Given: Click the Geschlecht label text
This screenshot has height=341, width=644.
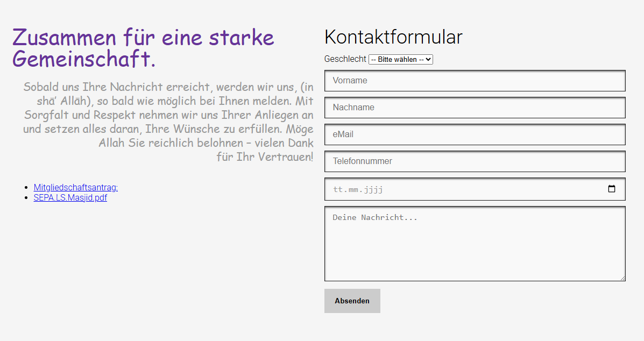Looking at the screenshot, I should pos(345,59).
